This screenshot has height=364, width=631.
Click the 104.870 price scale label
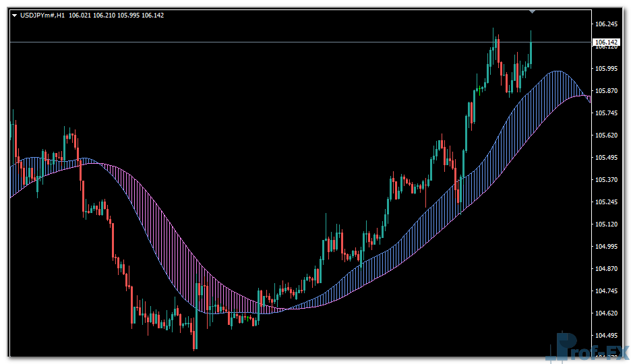(x=607, y=269)
